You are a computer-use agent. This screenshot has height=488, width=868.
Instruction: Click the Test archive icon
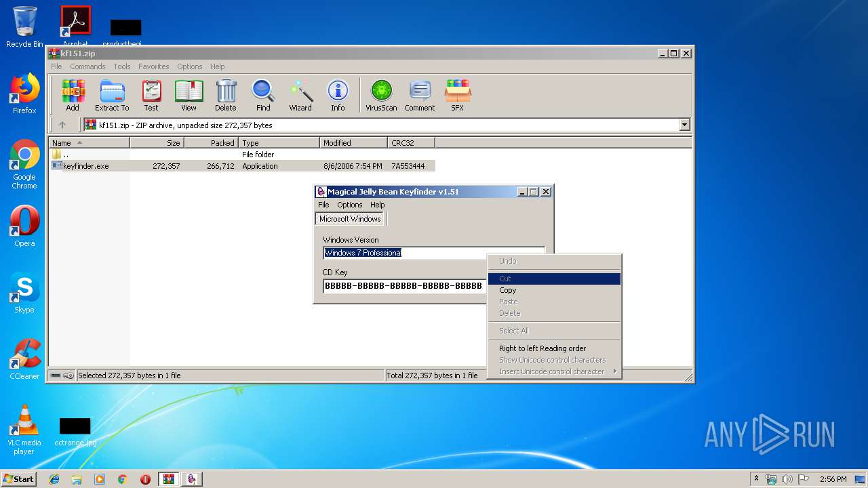151,95
